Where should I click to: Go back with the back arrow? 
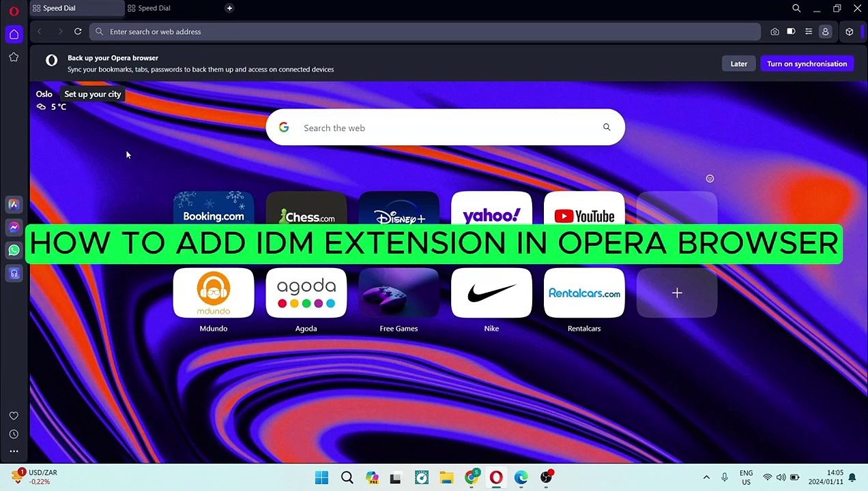[40, 31]
